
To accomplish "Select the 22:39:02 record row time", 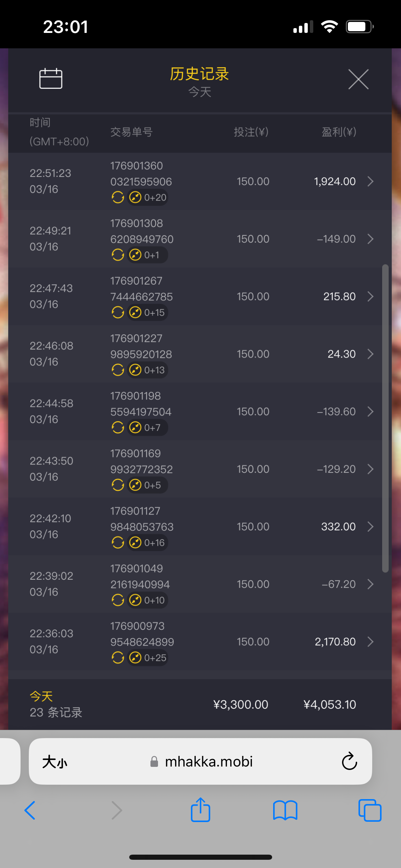I will point(51,584).
